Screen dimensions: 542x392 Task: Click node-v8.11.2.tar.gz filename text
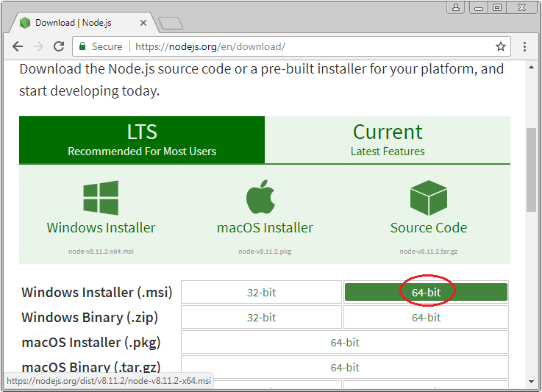click(429, 252)
